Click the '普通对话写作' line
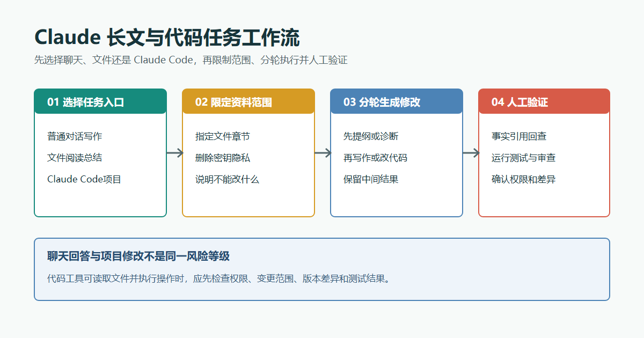The height and width of the screenshot is (338, 644). [75, 136]
